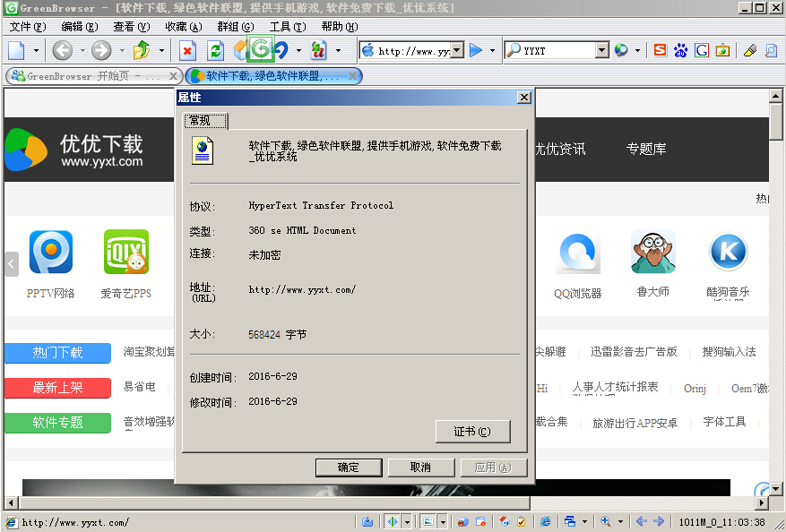Click the cascaded windows status bar icon

(x=570, y=522)
